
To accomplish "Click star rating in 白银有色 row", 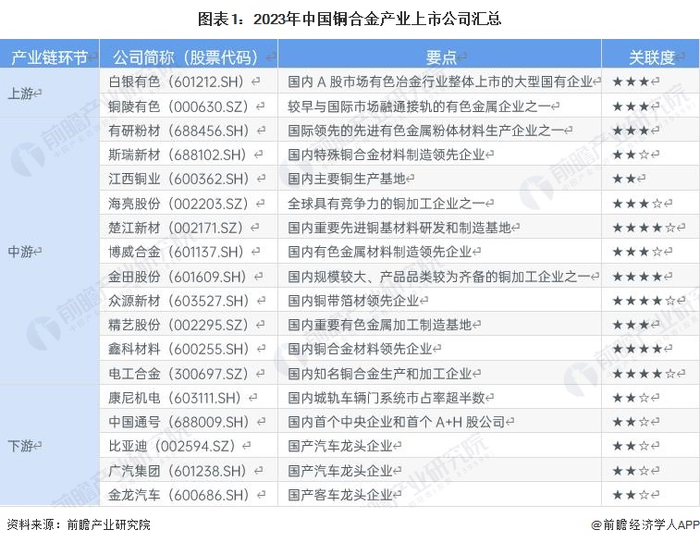I will (631, 82).
